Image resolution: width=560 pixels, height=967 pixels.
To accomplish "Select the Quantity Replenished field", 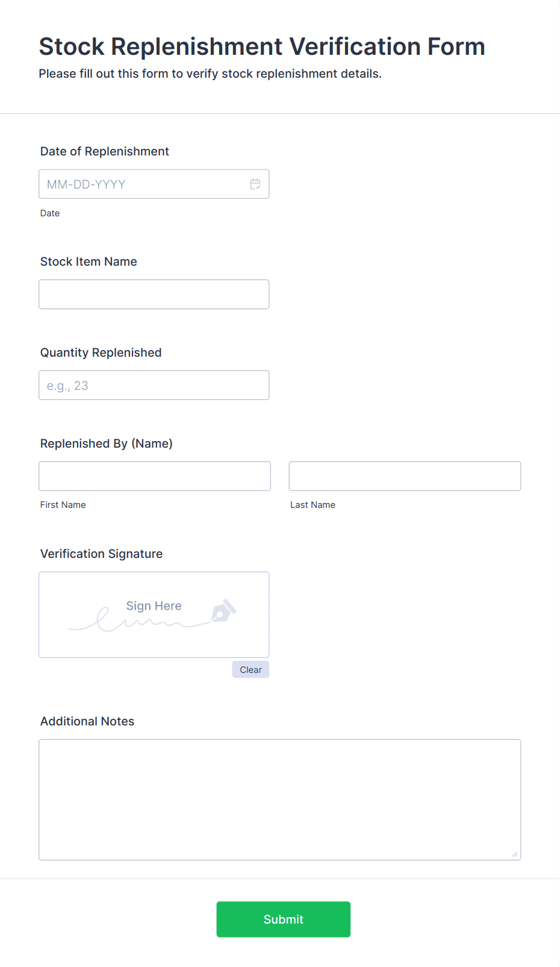I will pyautogui.click(x=154, y=386).
